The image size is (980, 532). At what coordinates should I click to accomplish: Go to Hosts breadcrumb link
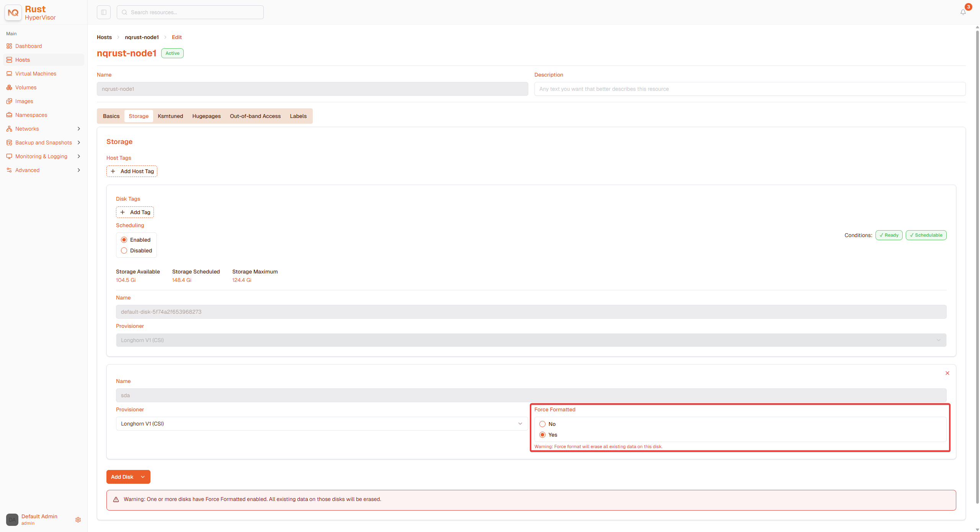coord(104,37)
